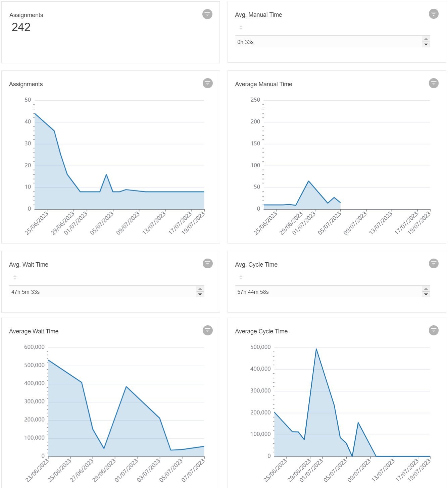Open filter on the Avg. Manual Time card
The image size is (448, 488).
click(x=434, y=14)
